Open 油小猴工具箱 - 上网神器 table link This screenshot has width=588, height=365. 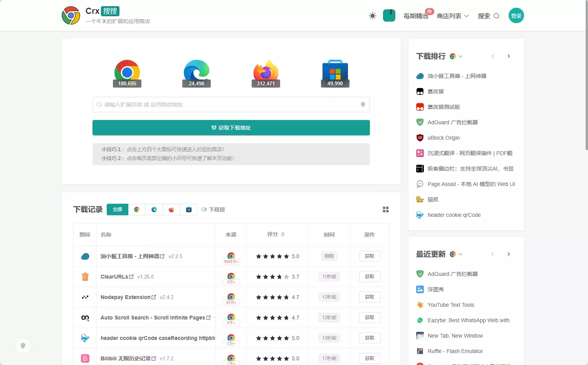(133, 256)
